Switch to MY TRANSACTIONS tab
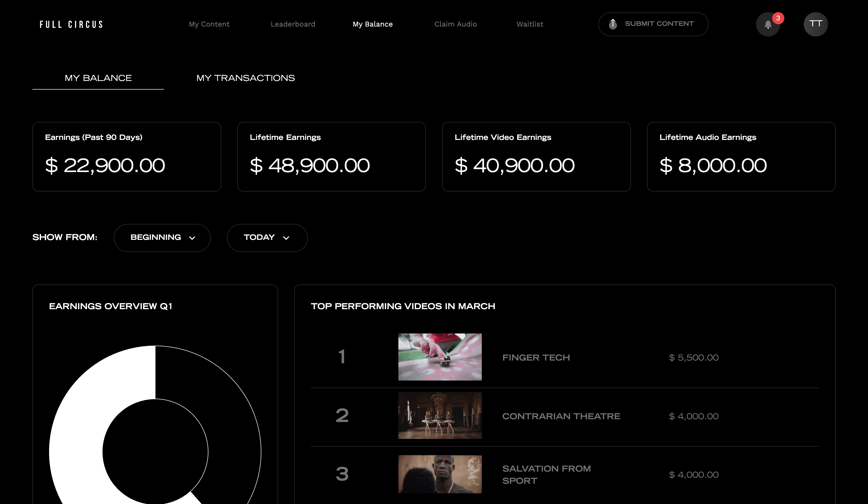868x504 pixels. click(x=246, y=78)
